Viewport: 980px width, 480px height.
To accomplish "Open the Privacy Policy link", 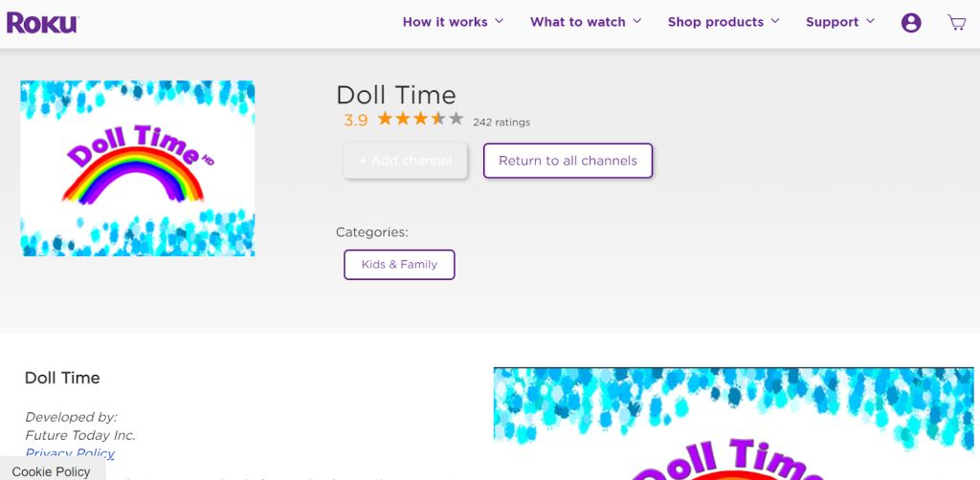I will 69,454.
